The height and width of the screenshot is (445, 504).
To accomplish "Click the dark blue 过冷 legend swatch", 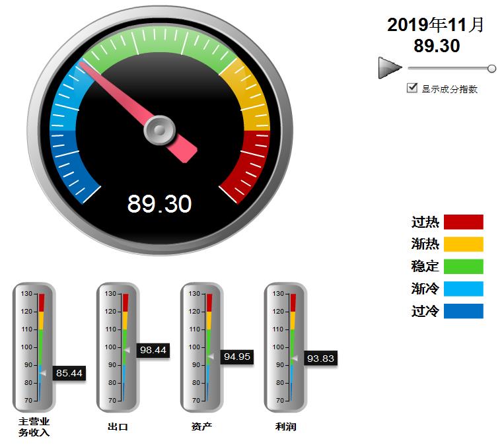I will [x=463, y=311].
